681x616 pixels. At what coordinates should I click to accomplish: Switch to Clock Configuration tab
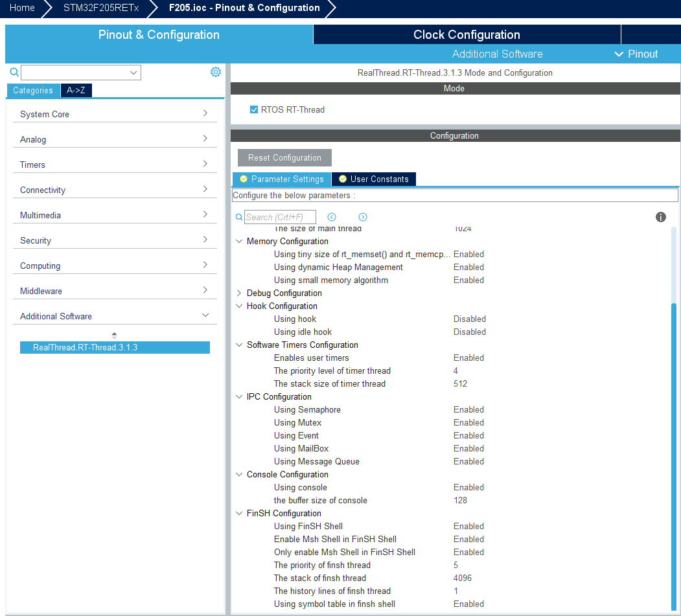467,34
